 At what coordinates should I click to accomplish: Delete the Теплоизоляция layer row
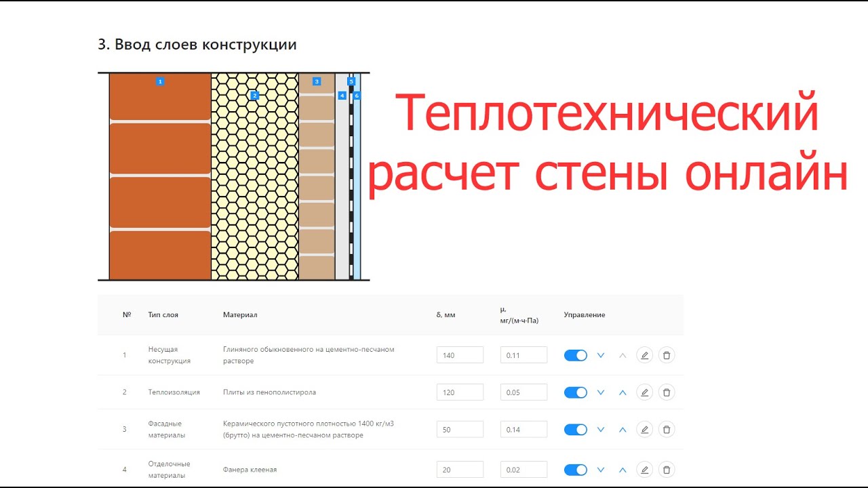click(667, 392)
